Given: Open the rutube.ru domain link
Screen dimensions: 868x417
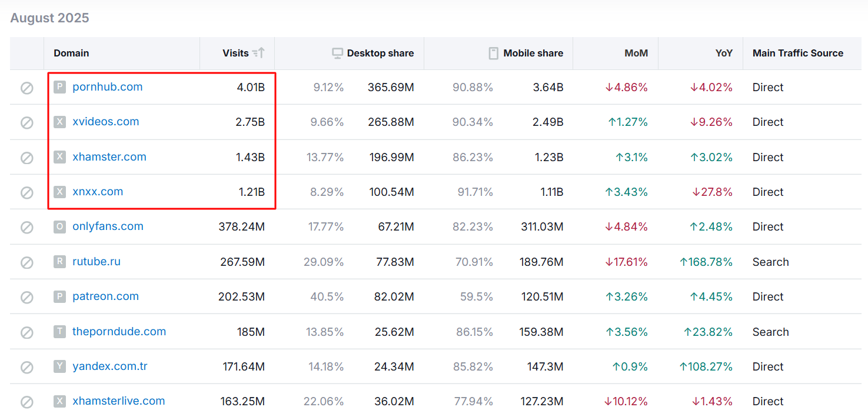Looking at the screenshot, I should (97, 262).
